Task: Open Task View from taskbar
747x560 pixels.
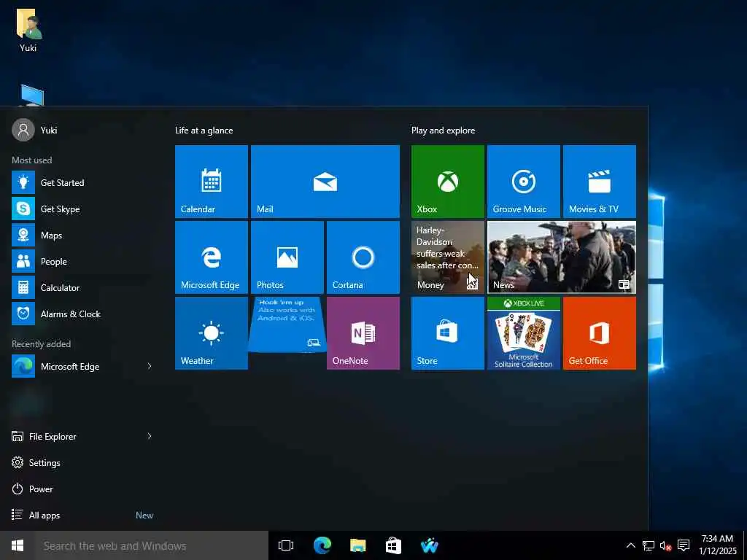Action: click(x=286, y=545)
